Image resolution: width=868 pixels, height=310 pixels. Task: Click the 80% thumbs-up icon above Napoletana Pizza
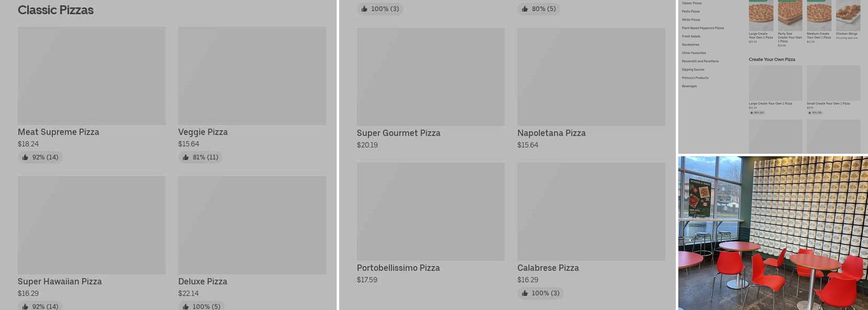(x=525, y=9)
